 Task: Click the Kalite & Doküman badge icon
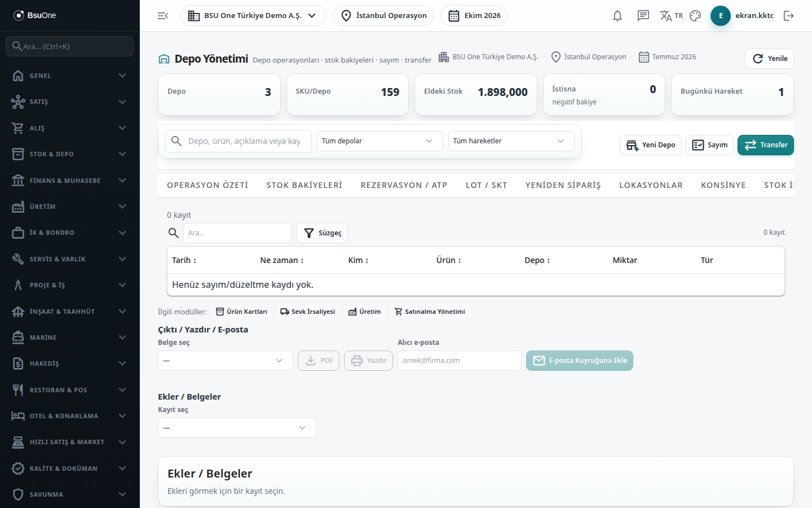tap(18, 468)
